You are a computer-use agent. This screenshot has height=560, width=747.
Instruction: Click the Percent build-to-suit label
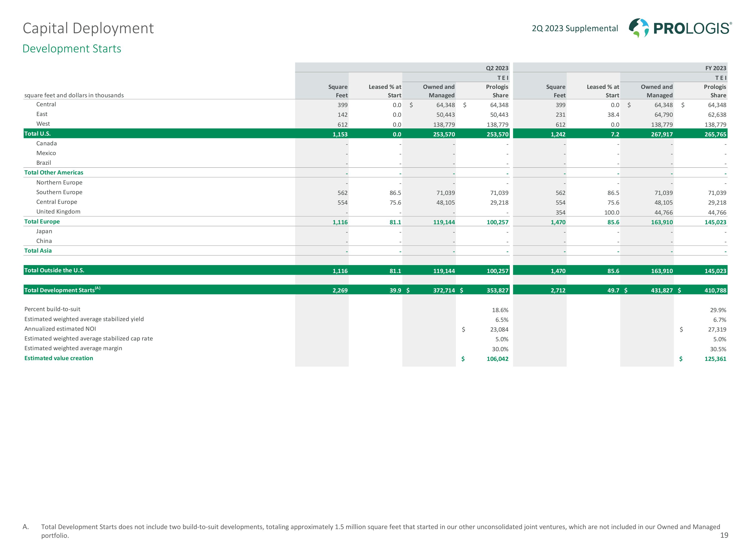(52, 309)
